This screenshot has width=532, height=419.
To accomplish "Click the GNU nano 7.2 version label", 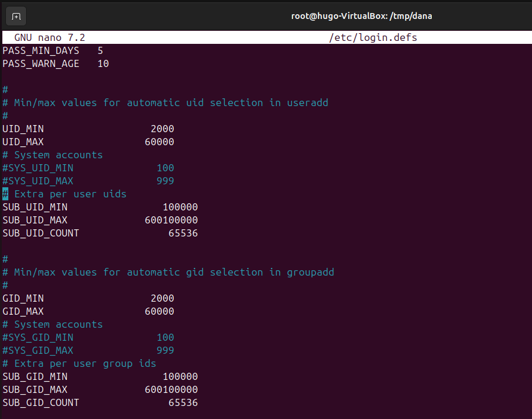I will click(50, 37).
